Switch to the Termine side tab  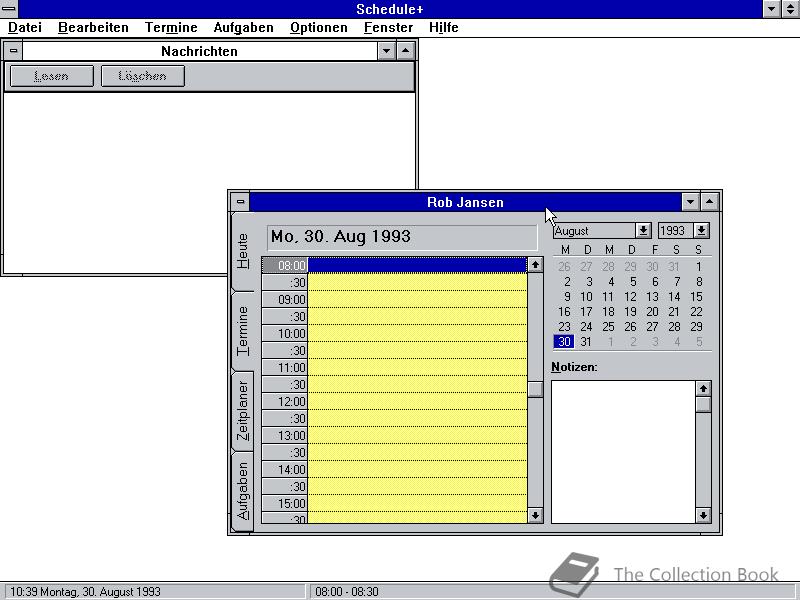point(242,332)
